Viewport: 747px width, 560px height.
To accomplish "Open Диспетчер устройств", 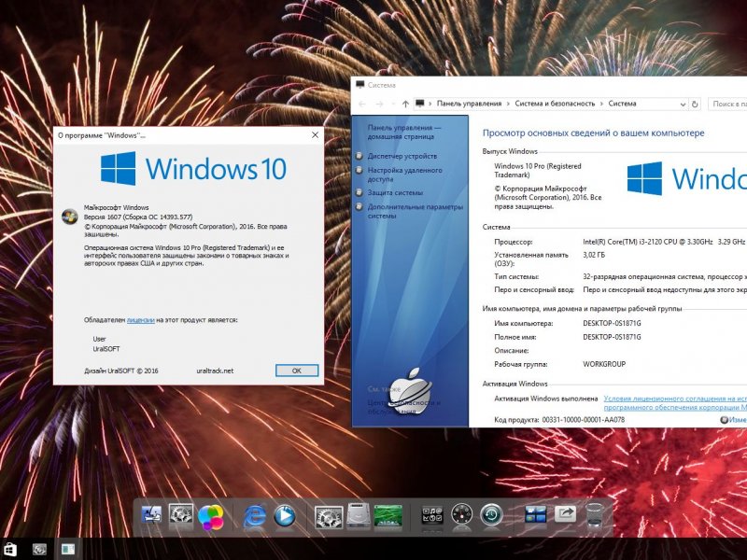I will tap(402, 156).
